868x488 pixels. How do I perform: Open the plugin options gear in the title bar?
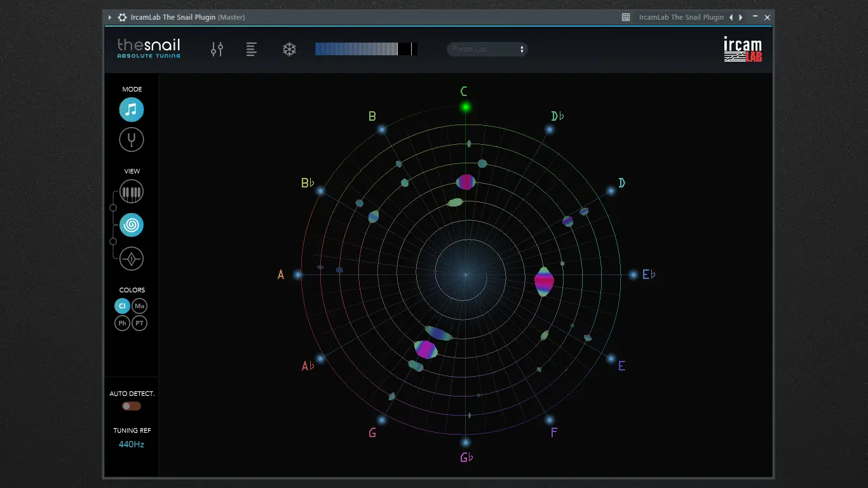pyautogui.click(x=122, y=17)
